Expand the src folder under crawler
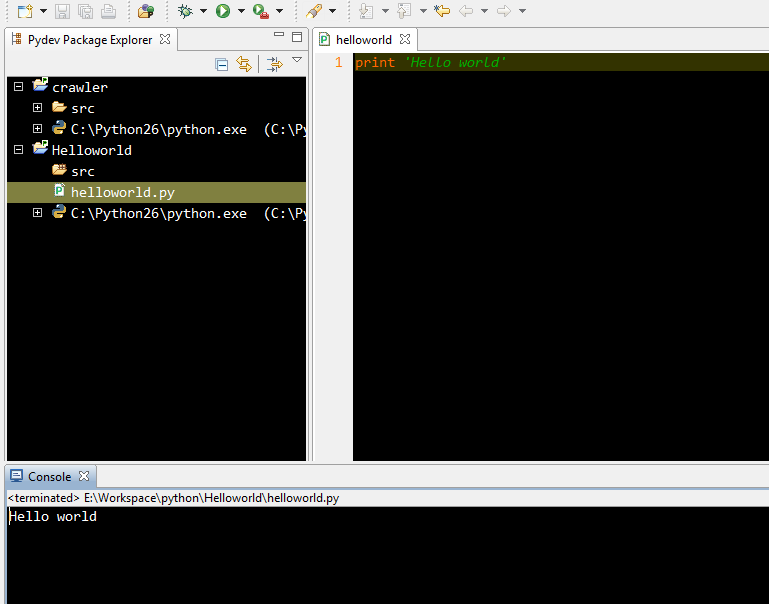The height and width of the screenshot is (604, 769). pos(37,107)
